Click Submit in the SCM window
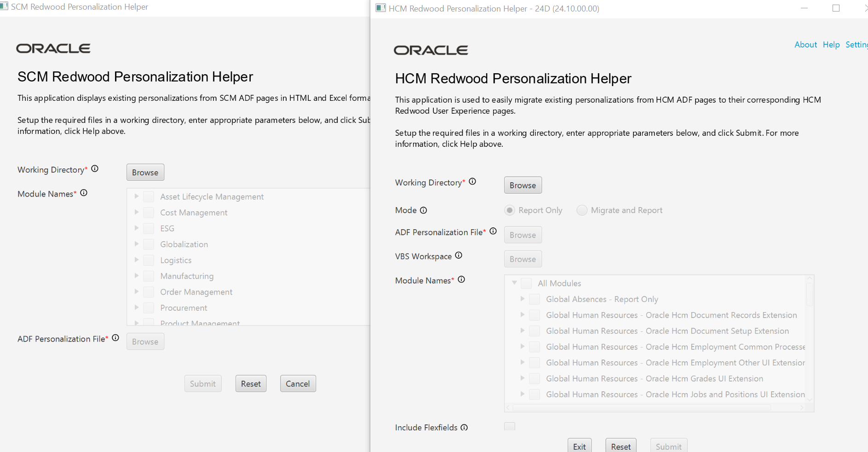 [x=203, y=383]
